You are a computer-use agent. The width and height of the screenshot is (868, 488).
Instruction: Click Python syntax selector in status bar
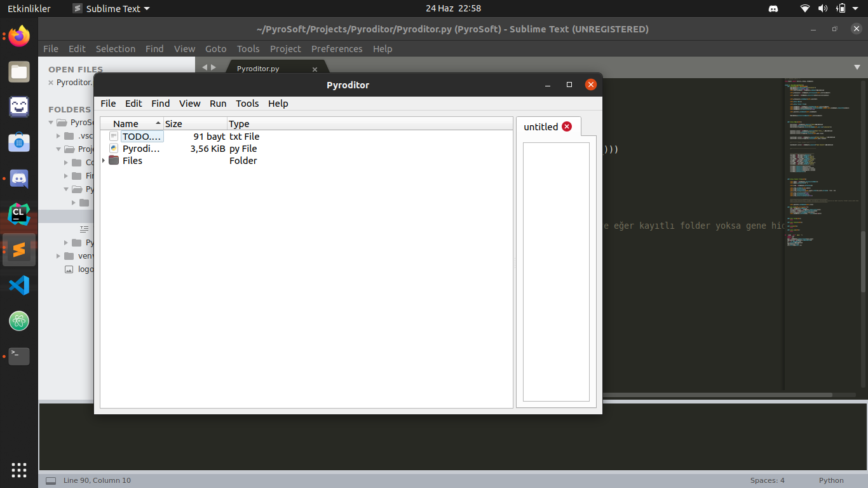click(x=831, y=480)
